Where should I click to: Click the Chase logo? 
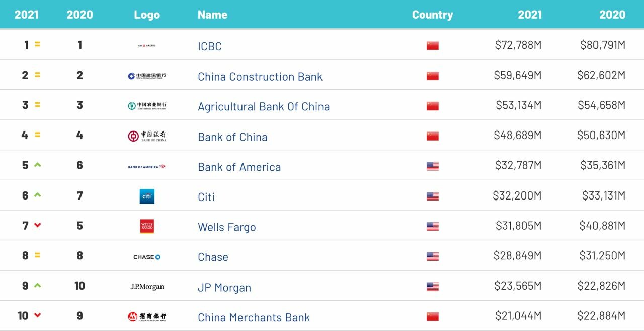(x=147, y=257)
